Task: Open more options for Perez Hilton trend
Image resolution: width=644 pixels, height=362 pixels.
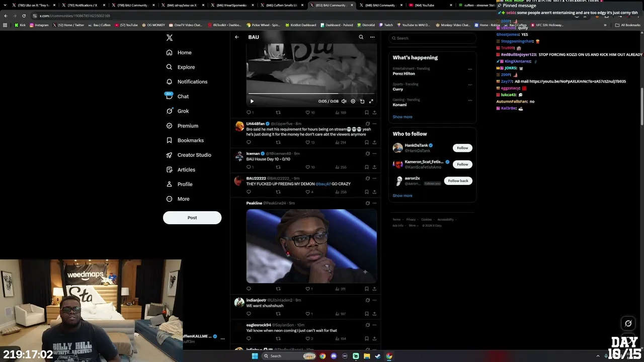Action: coord(470,69)
